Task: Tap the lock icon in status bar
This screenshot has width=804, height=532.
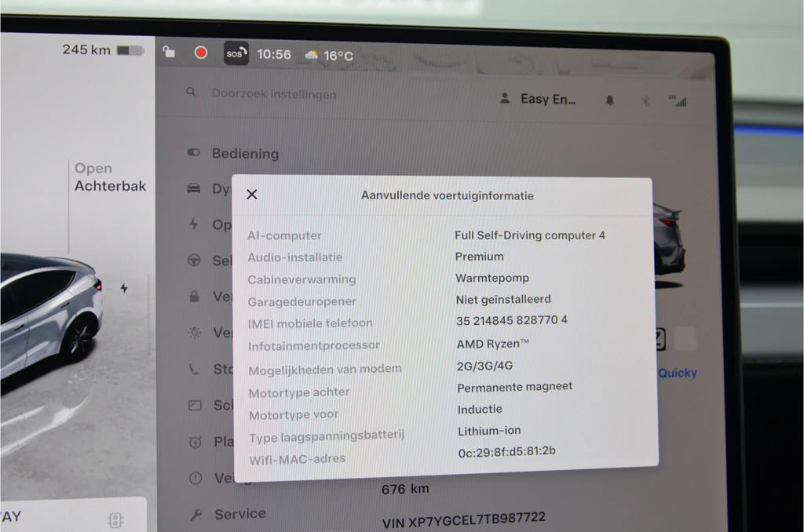Action: point(169,52)
